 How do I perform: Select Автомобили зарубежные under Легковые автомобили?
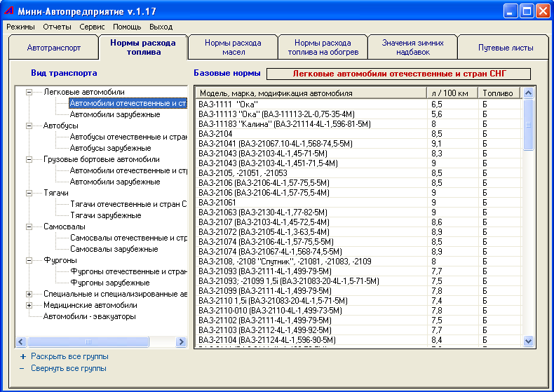pyautogui.click(x=115, y=114)
